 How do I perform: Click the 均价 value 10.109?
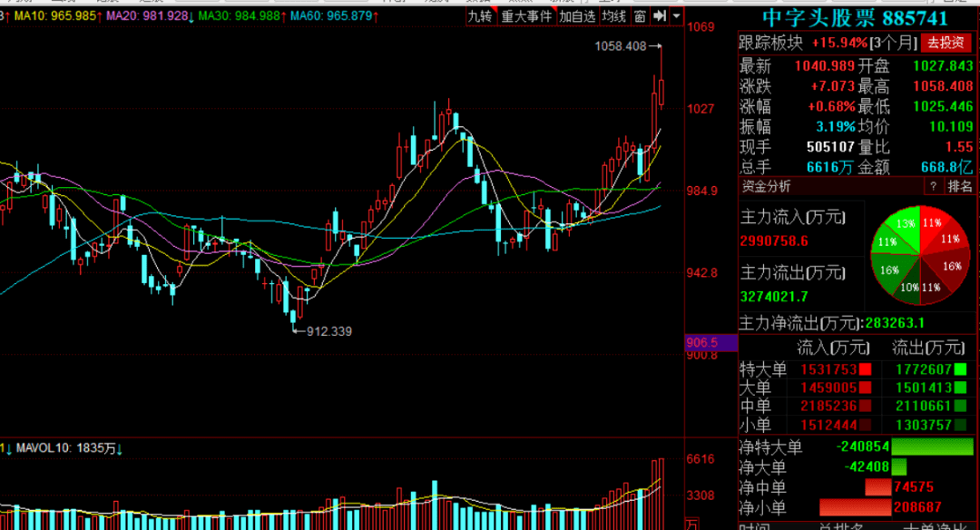pos(951,126)
